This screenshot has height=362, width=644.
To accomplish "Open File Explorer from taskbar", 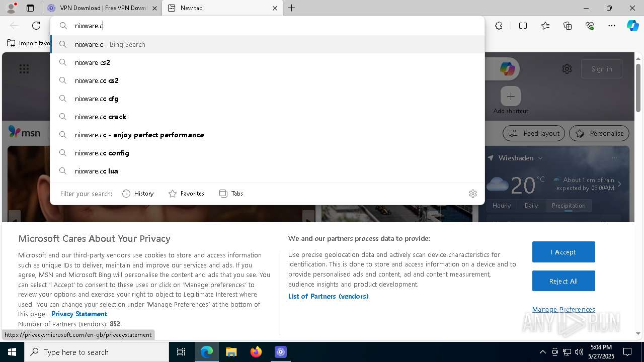I will [231, 352].
